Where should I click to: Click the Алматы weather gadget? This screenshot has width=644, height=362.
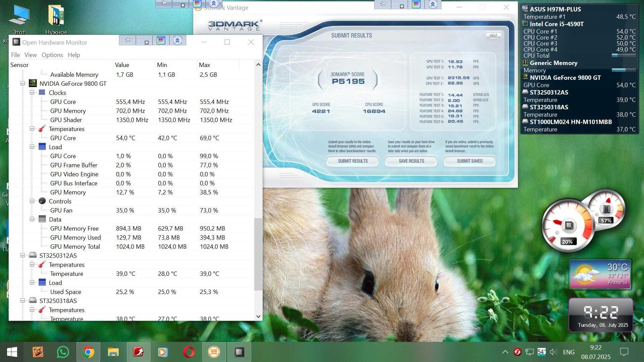(600, 274)
